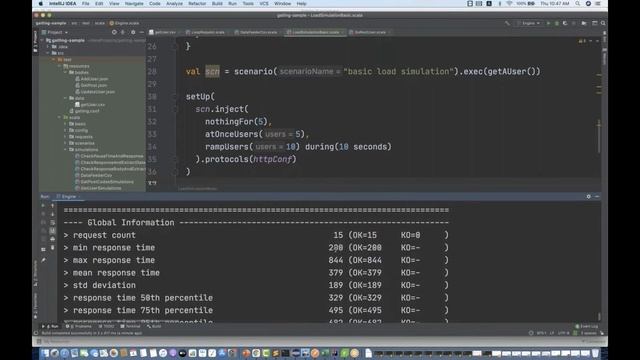
Task: Open the Event Log button in the bottom bar
Action: 587,327
